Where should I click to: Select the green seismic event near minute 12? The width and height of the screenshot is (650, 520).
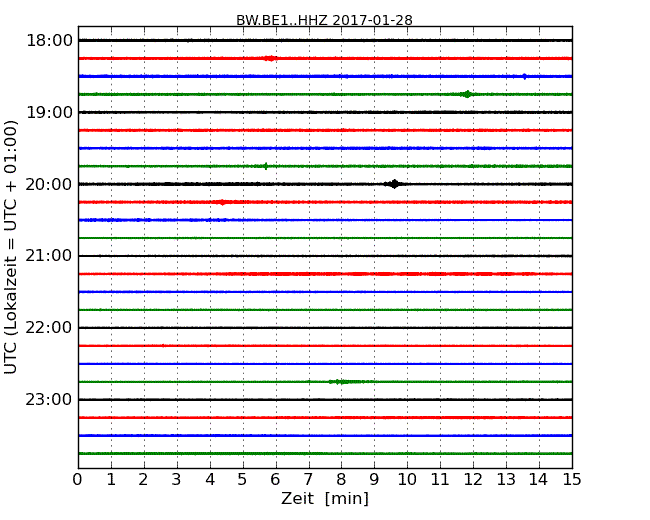[467, 94]
